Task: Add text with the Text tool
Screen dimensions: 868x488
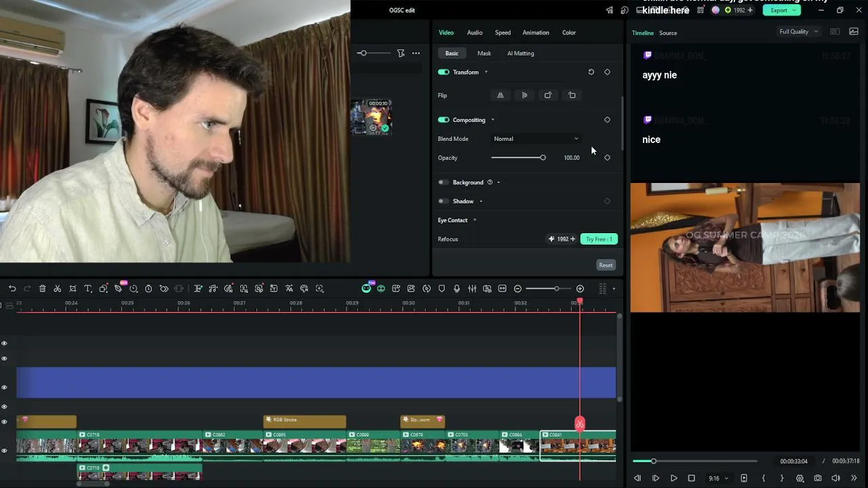Action: [x=88, y=289]
